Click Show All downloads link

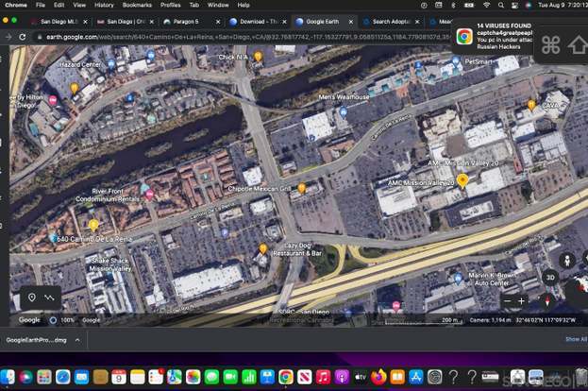pyautogui.click(x=576, y=339)
